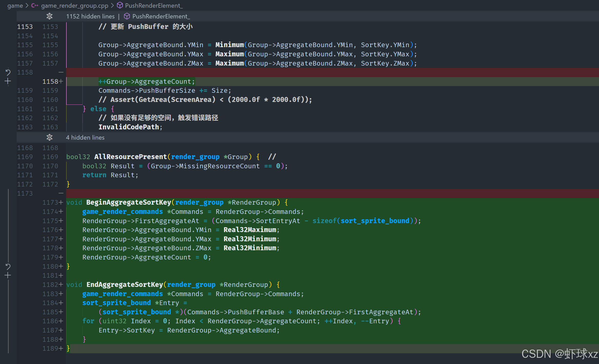
Task: Click the unfold icon beside 1152 hidden lines
Action: (49, 16)
